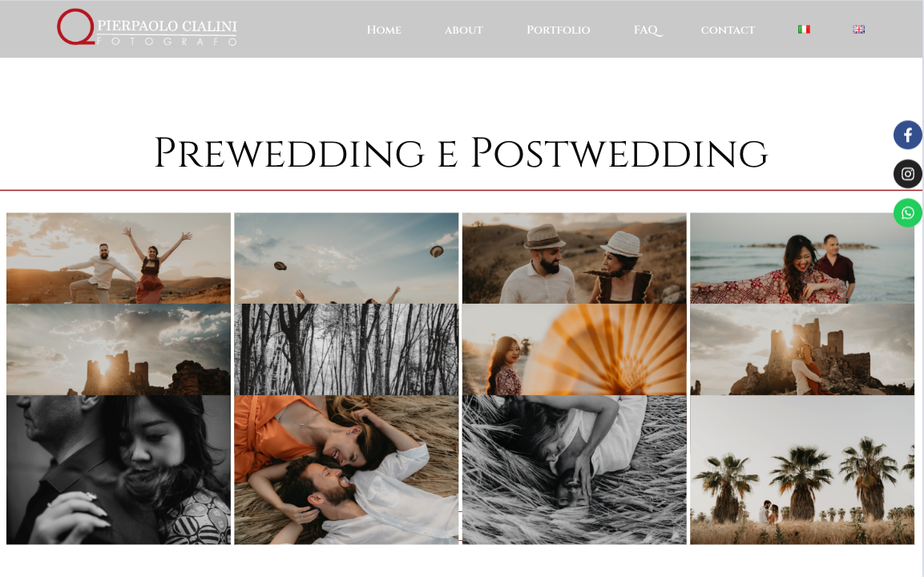924x577 pixels.
Task: Switch language with the UK flag
Action: coord(858,30)
